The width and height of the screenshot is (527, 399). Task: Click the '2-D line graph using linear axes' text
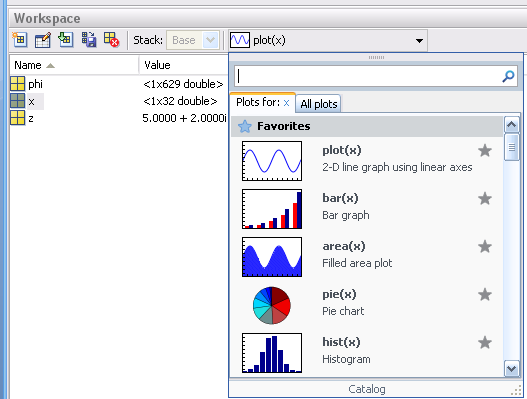[397, 167]
